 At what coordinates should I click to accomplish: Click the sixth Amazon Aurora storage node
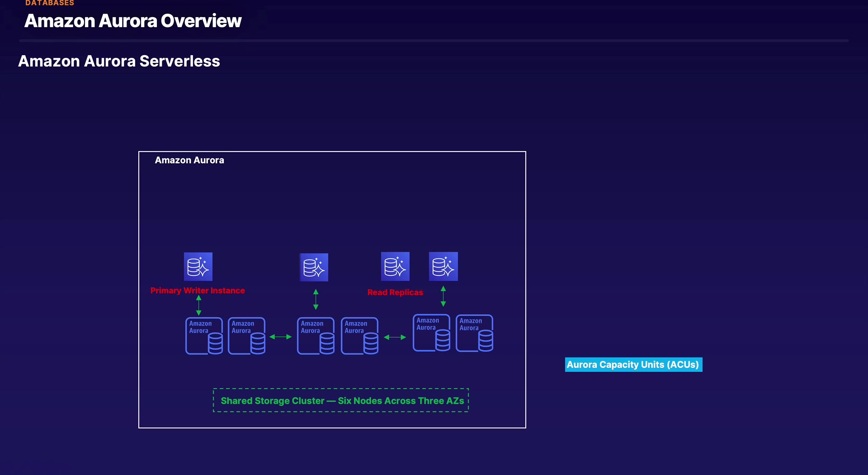[475, 333]
